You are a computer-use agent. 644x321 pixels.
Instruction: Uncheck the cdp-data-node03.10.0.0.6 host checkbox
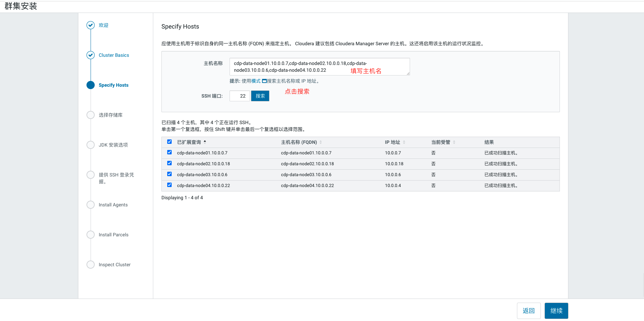pyautogui.click(x=170, y=174)
